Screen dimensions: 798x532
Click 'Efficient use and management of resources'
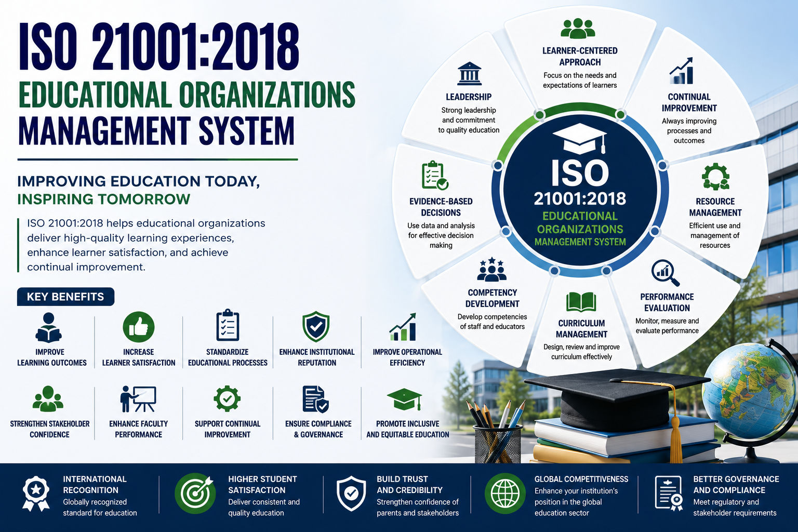tap(715, 235)
